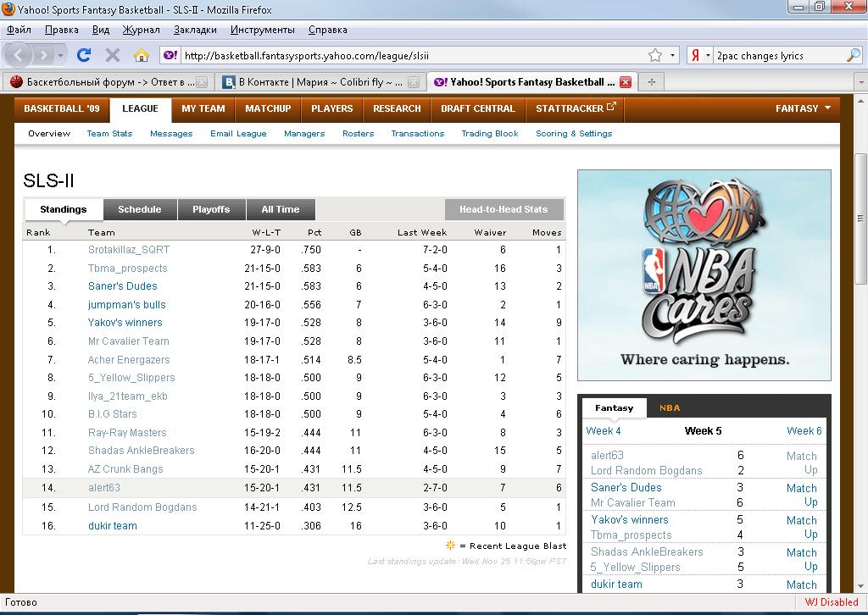
Task: Run search with the magnifier icon
Action: pos(853,55)
